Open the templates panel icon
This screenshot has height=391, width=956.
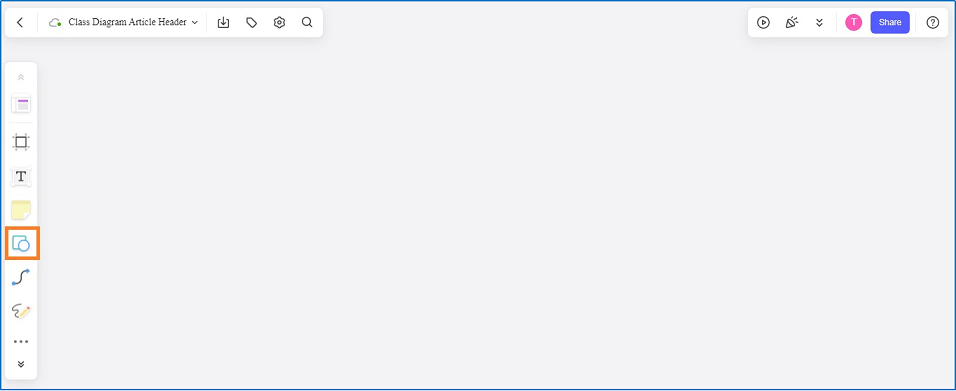click(x=21, y=104)
